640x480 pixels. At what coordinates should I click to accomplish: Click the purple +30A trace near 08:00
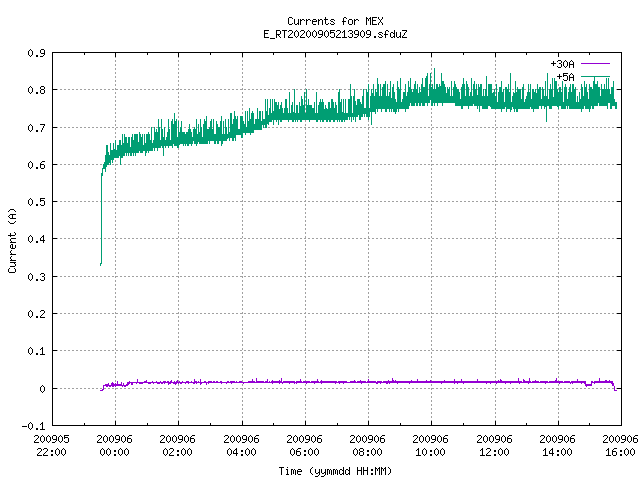pyautogui.click(x=369, y=382)
